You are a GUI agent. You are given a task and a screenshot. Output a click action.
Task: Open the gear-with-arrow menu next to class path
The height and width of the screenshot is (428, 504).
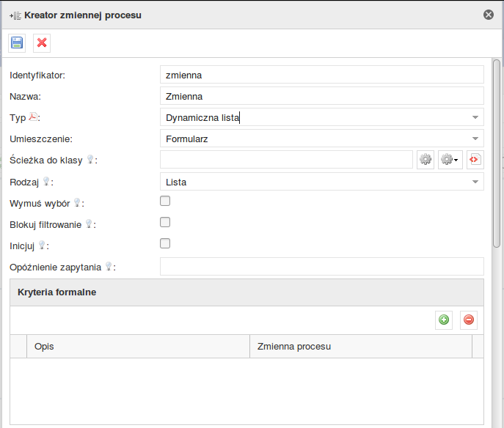pyautogui.click(x=450, y=160)
